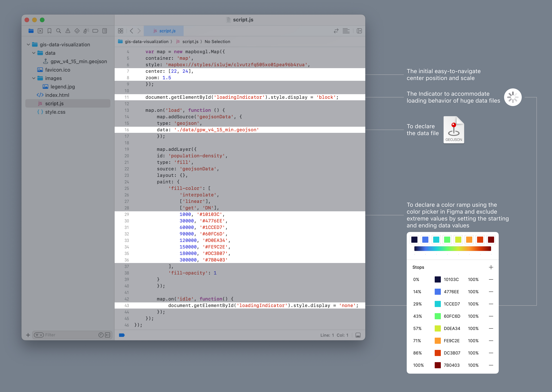Toggle source control status filter icon
The height and width of the screenshot is (392, 552).
tap(108, 335)
